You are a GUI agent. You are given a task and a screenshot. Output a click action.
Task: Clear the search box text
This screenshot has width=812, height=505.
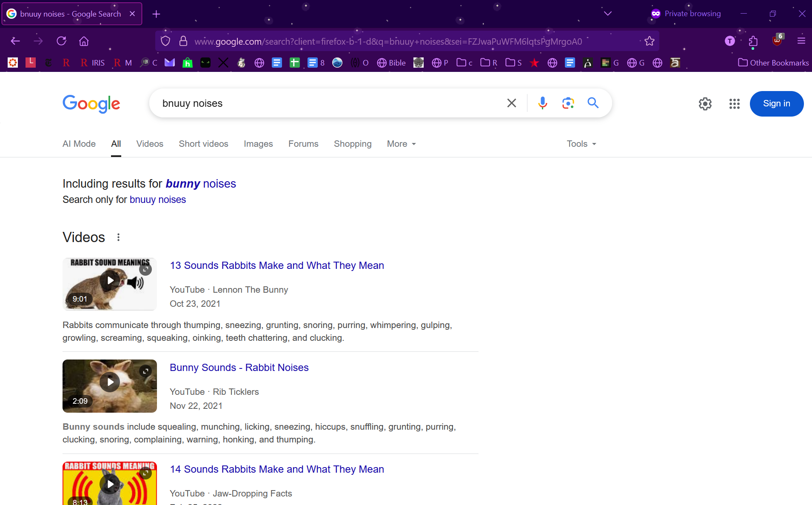512,103
